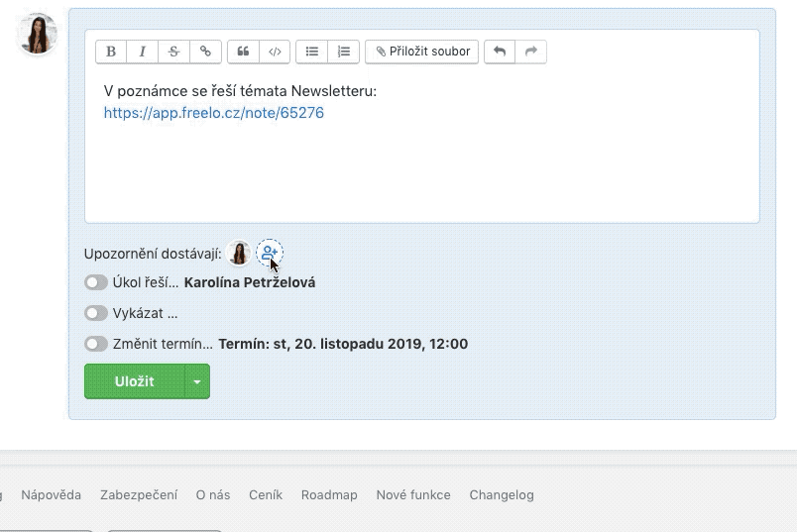Enable the Změnit termín toggle

click(x=96, y=344)
